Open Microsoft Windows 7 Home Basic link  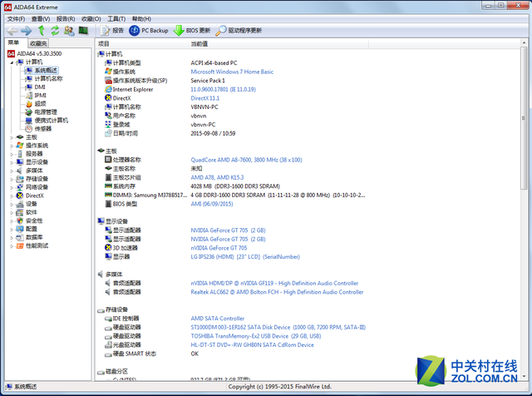[x=232, y=72]
